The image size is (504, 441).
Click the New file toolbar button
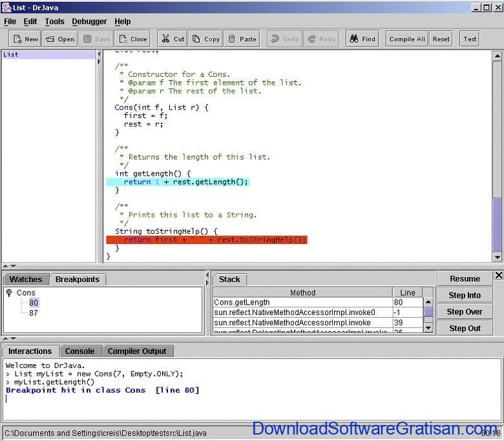[x=25, y=39]
